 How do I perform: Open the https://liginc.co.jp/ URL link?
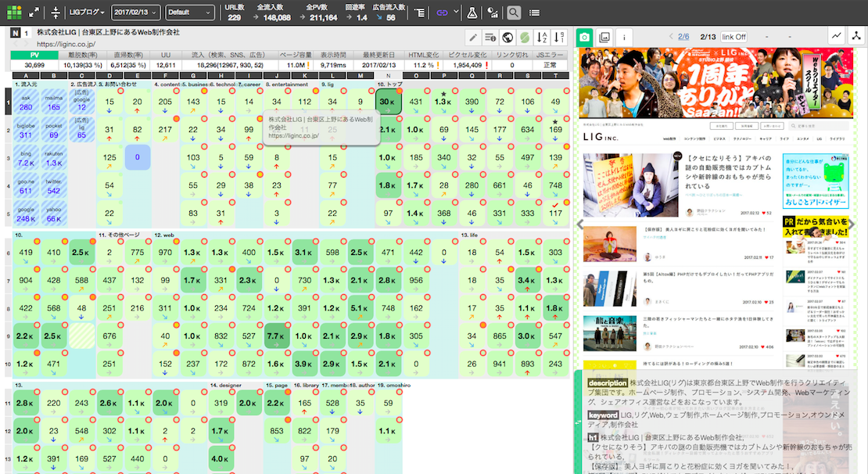tap(66, 45)
